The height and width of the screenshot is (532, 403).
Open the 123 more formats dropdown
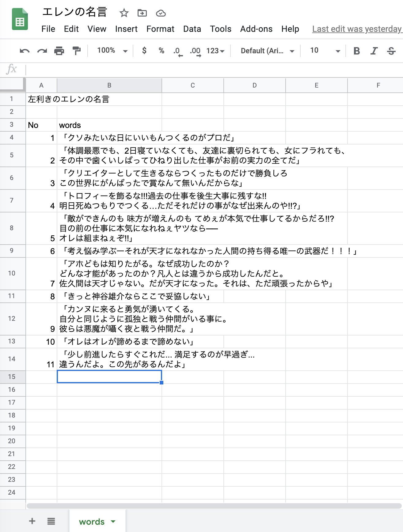(215, 51)
